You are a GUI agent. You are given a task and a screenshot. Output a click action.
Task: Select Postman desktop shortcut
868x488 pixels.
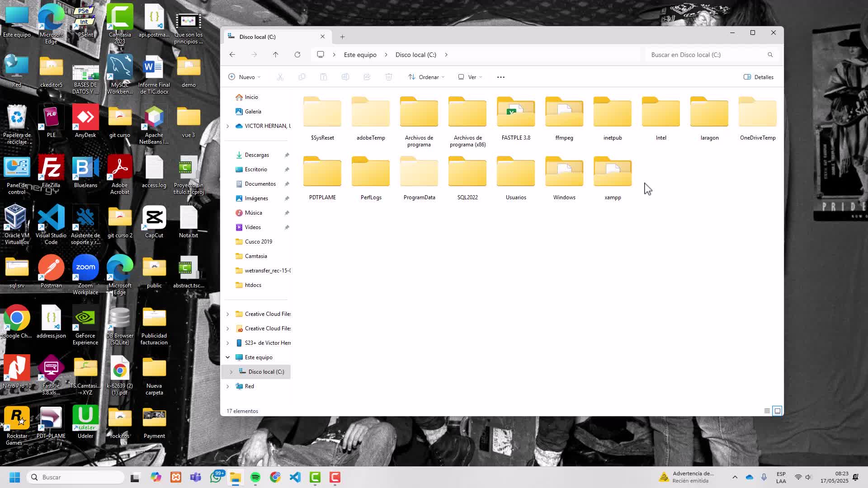click(51, 271)
